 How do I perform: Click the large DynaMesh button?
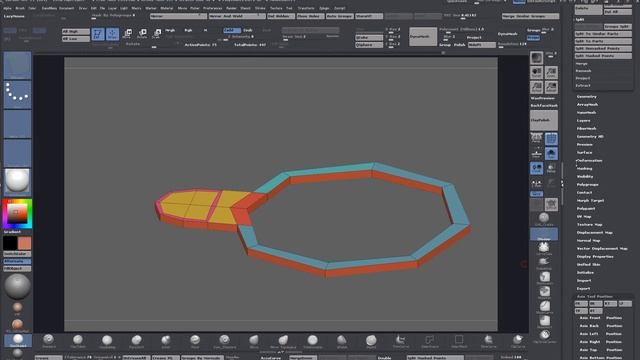coord(423,37)
